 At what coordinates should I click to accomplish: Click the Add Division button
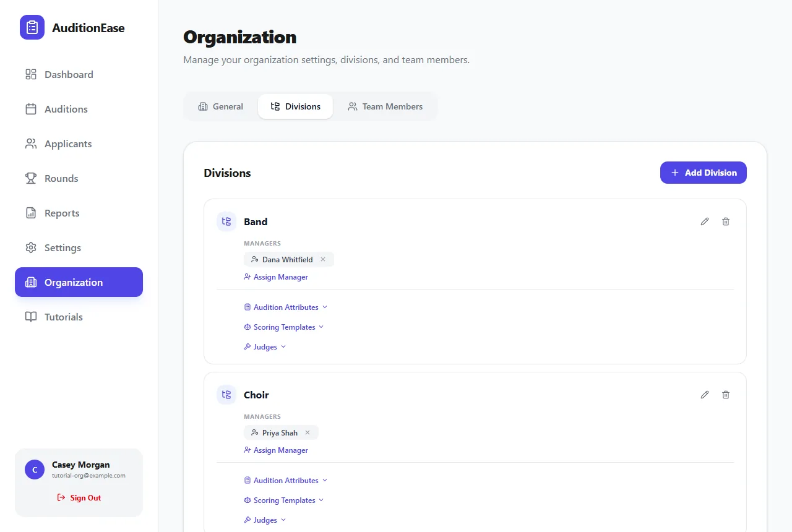pos(704,173)
